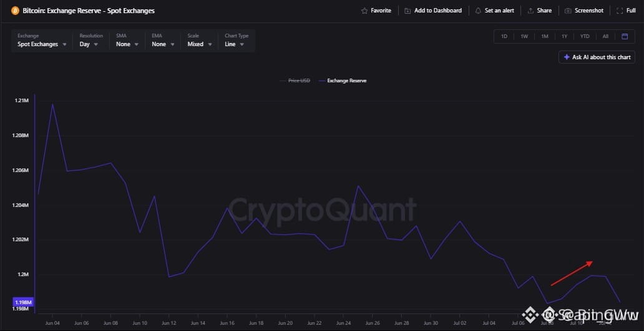Screen dimensions: 644x331
Task: Click the Set an alert bell icon
Action: (x=478, y=11)
